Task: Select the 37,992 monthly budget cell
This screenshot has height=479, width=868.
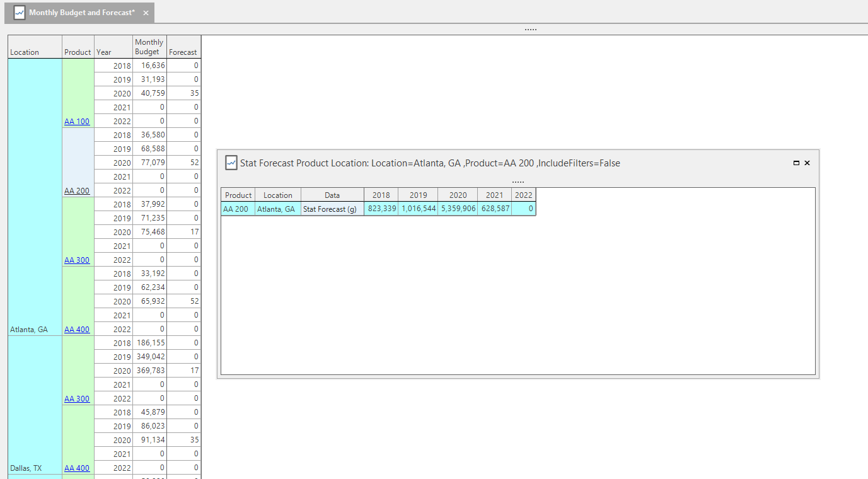Action: click(x=149, y=204)
